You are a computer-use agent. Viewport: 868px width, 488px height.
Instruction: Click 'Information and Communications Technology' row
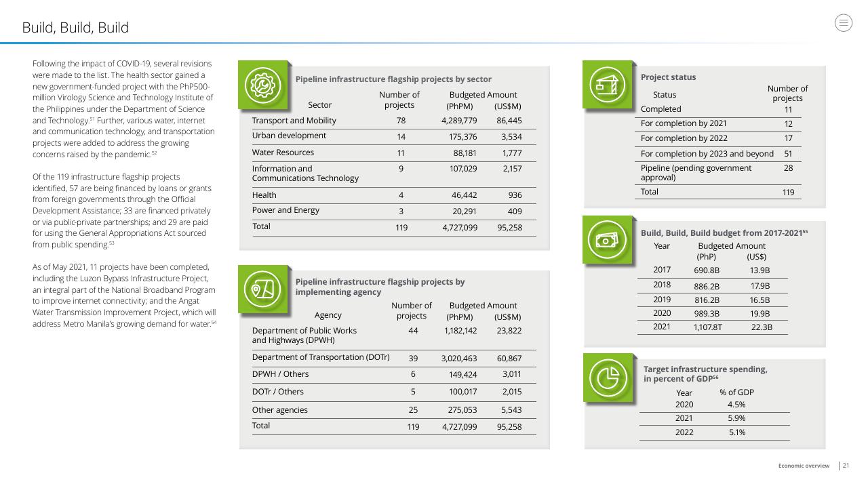pos(393,174)
